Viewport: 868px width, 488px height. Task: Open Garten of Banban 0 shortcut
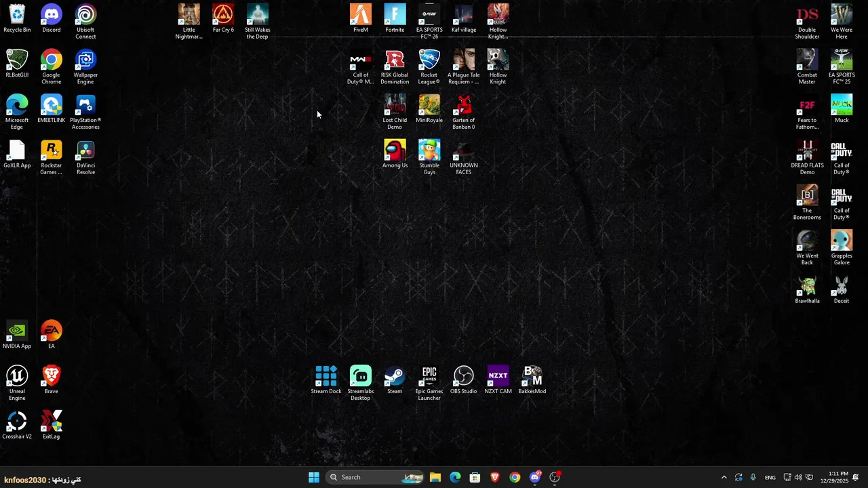[x=463, y=113]
